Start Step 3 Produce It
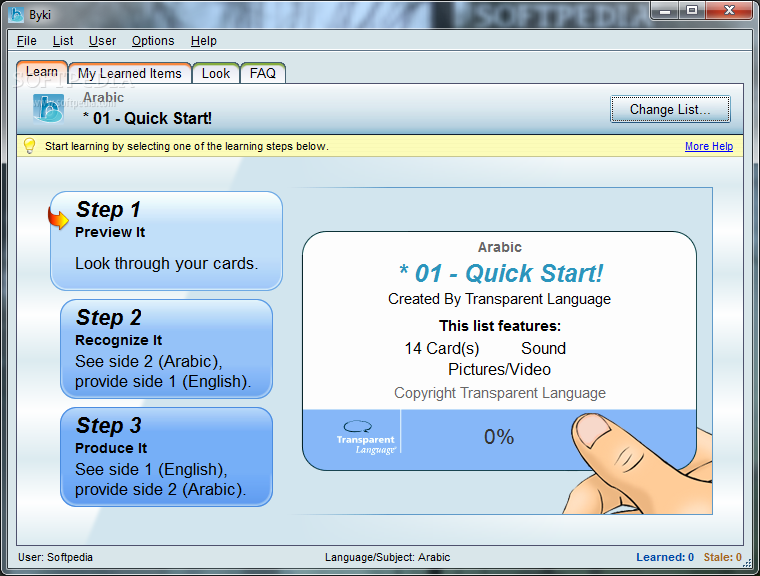The width and height of the screenshot is (760, 576). [x=166, y=457]
